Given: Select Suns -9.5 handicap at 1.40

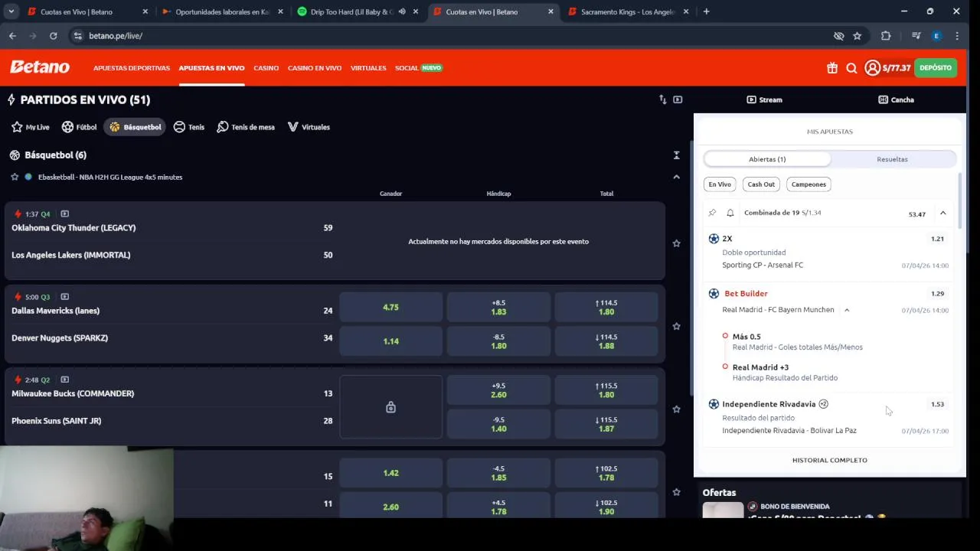Looking at the screenshot, I should point(498,424).
